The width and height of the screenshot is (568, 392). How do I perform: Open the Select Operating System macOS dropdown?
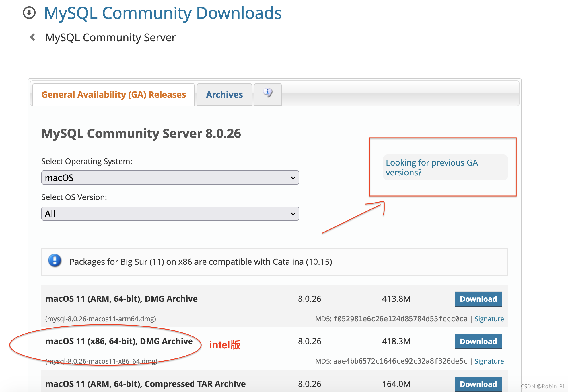[170, 178]
